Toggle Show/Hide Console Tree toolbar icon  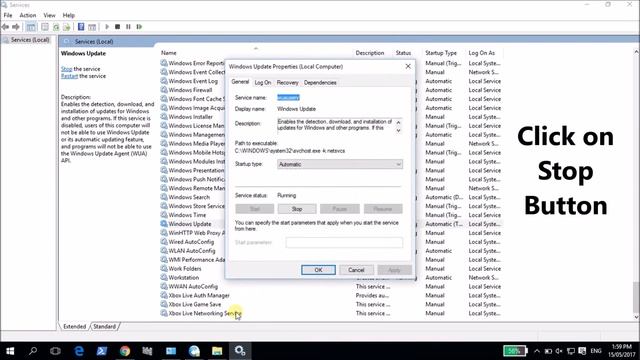(31, 27)
